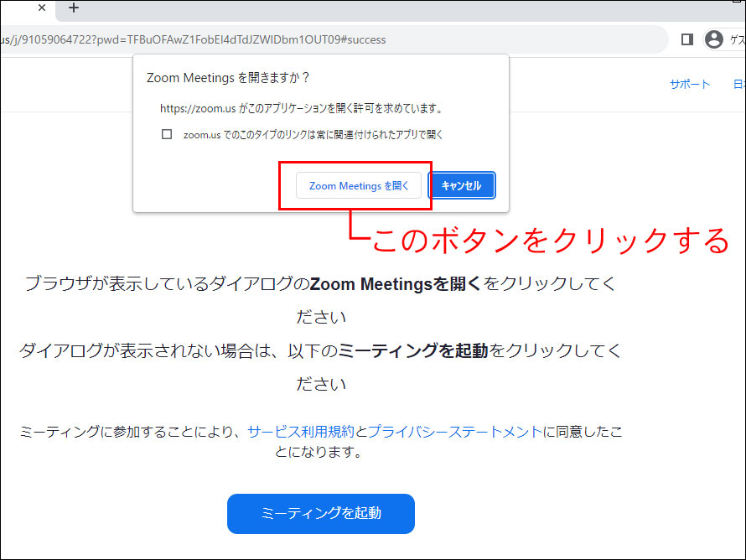This screenshot has width=746, height=560.
Task: Close the current browser tab
Action: pyautogui.click(x=42, y=8)
